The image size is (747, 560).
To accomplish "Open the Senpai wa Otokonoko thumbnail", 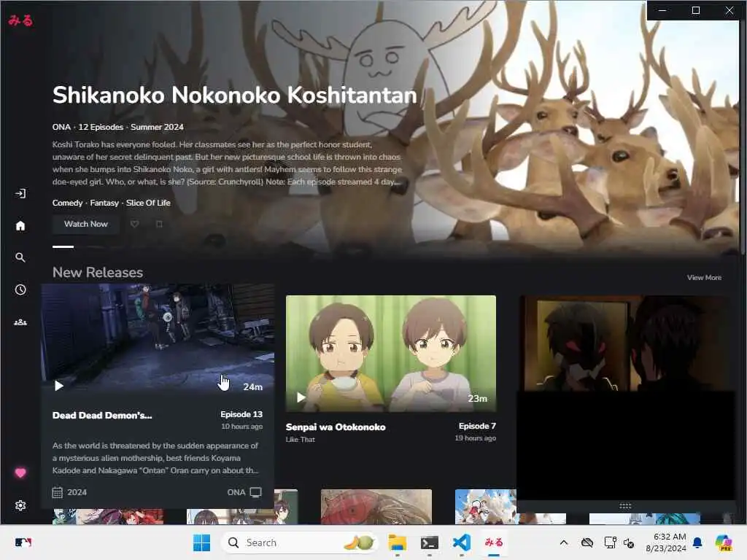I will pyautogui.click(x=391, y=354).
